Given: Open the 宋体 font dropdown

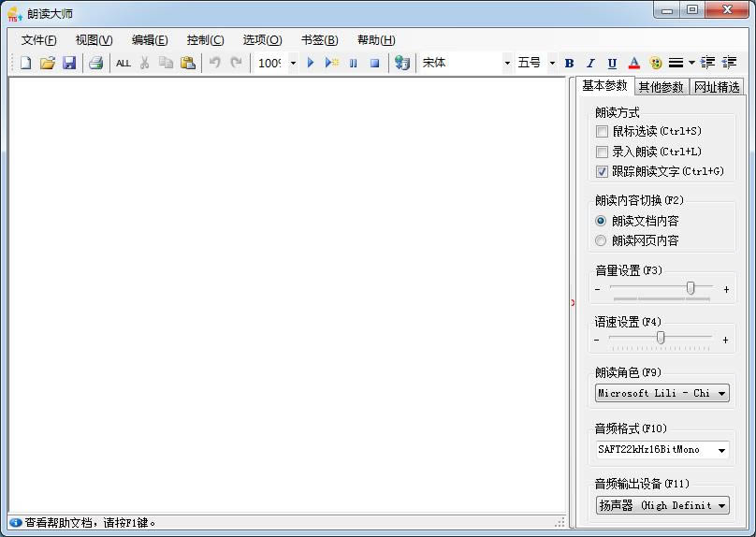Looking at the screenshot, I should coord(507,63).
